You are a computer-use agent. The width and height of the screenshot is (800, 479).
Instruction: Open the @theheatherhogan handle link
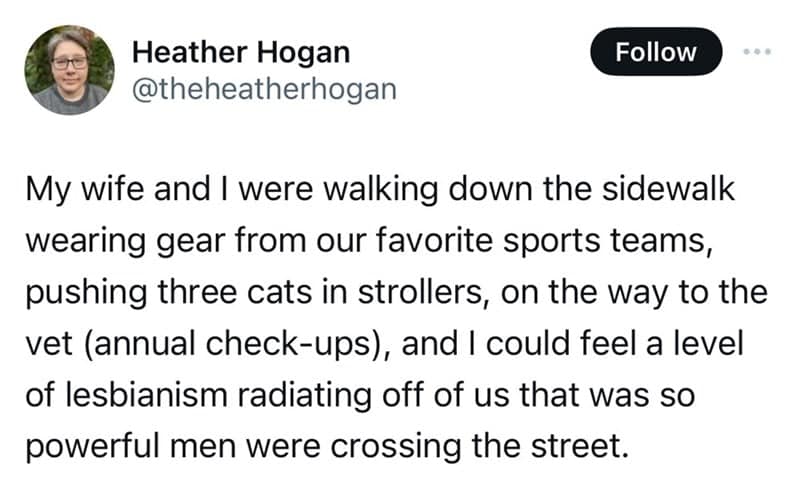(x=264, y=89)
